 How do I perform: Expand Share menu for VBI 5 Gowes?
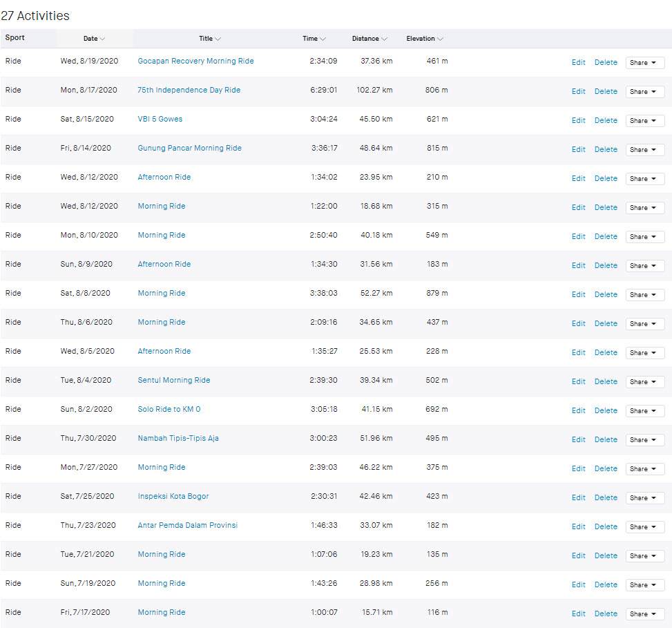coord(644,120)
